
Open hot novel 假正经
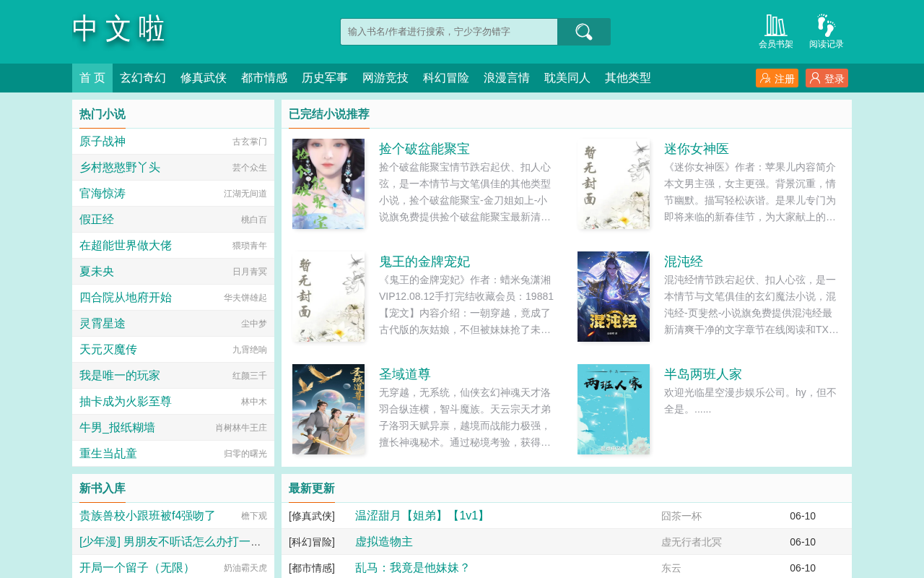pos(97,220)
